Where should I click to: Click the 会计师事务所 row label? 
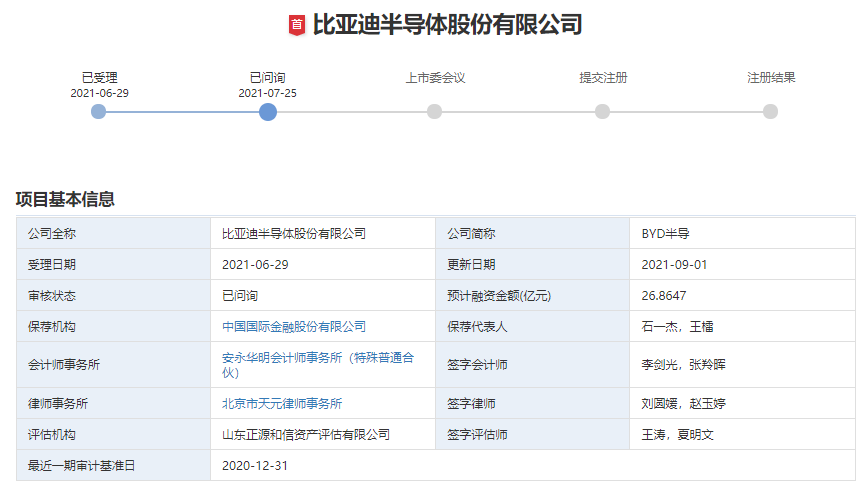[64, 365]
